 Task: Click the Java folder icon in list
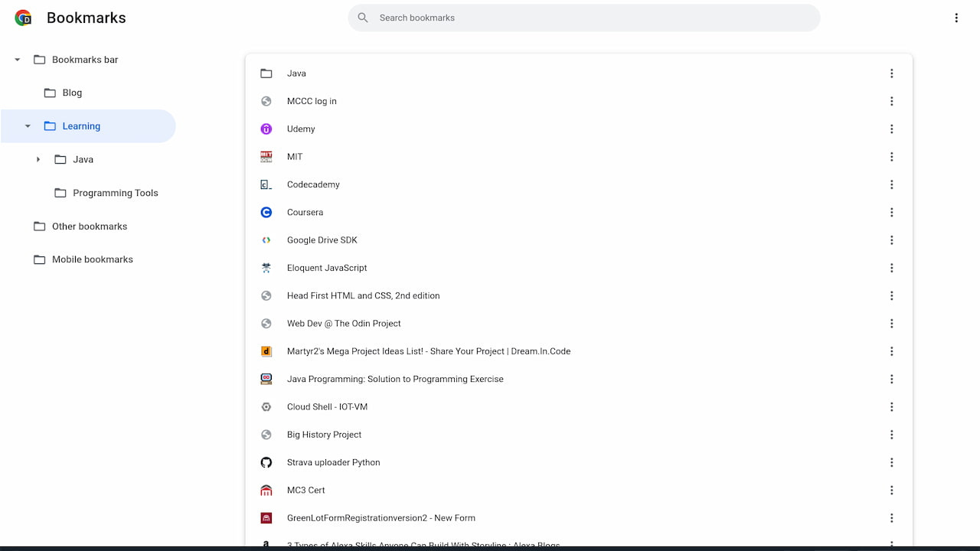coord(266,73)
